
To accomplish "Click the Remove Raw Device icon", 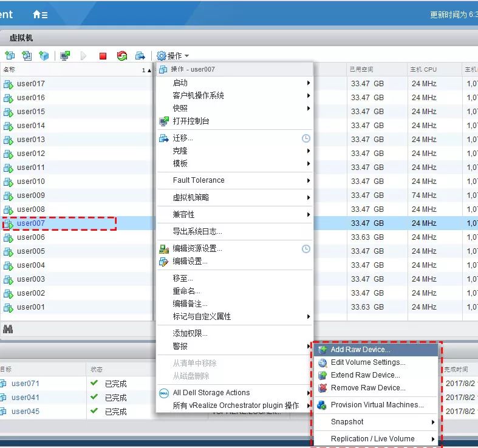I will [x=323, y=388].
